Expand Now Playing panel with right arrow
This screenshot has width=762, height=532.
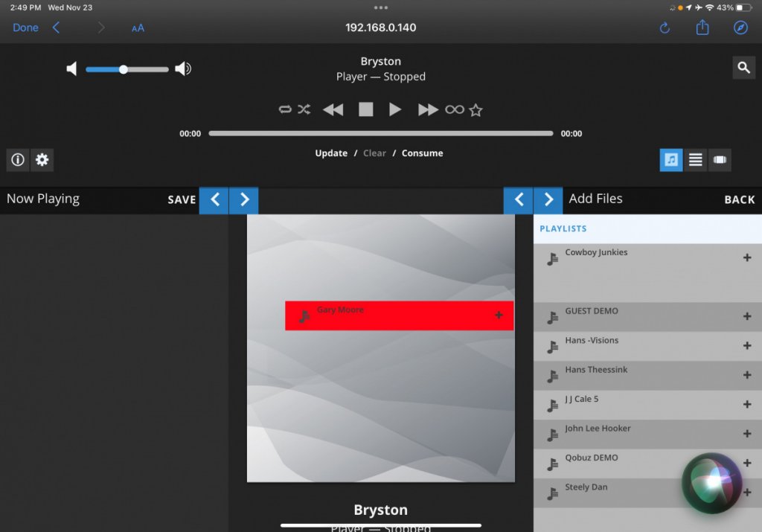[244, 199]
